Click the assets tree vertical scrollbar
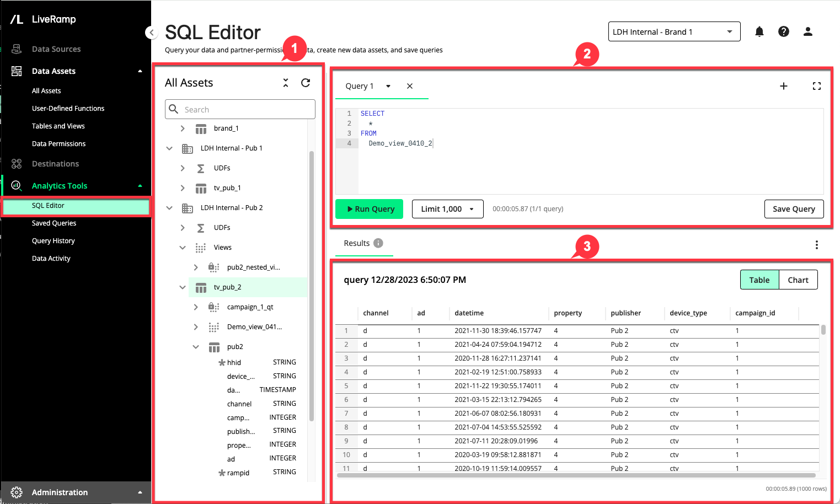Image resolution: width=840 pixels, height=504 pixels. [312, 286]
